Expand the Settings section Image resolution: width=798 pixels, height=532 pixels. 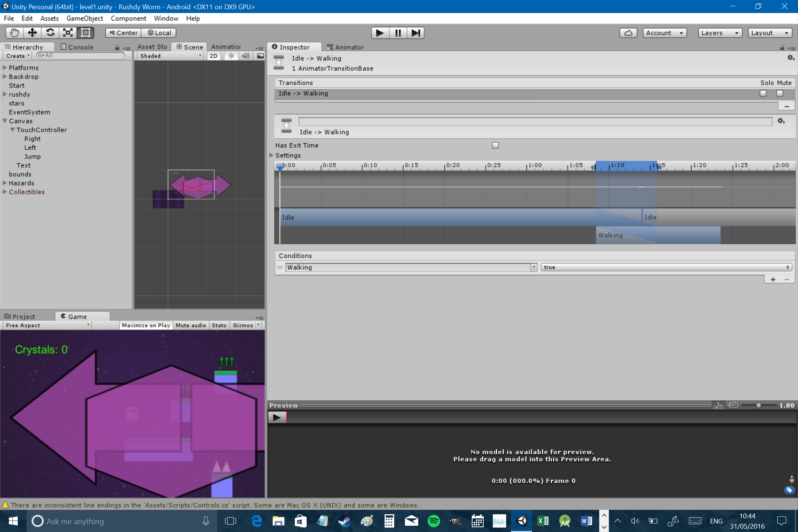pyautogui.click(x=272, y=155)
